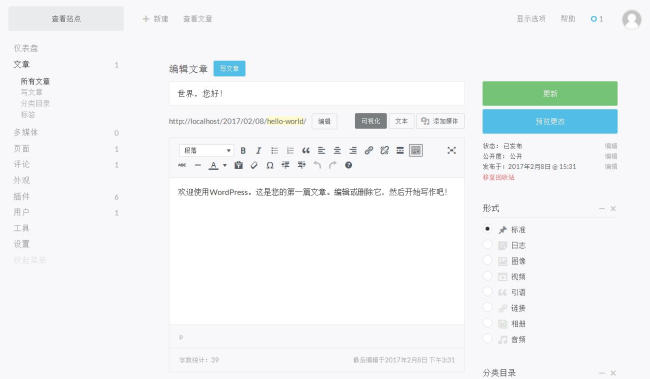The image size is (650, 379).
Task: Select the 日志 post format radio
Action: click(x=488, y=245)
